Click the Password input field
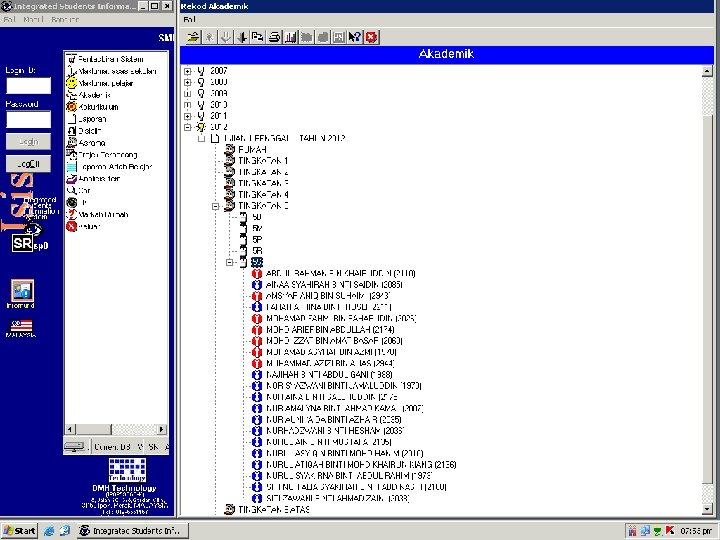Image resolution: width=720 pixels, height=540 pixels. [x=28, y=120]
